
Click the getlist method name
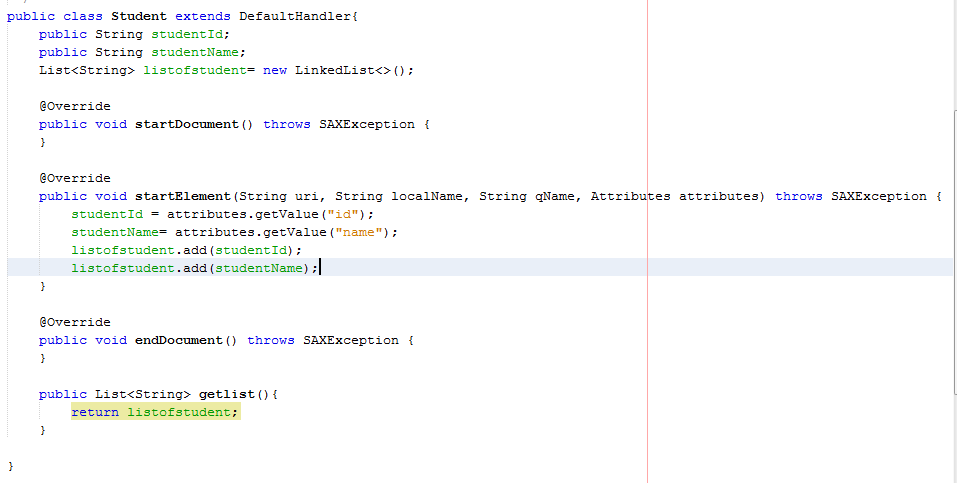click(x=226, y=394)
